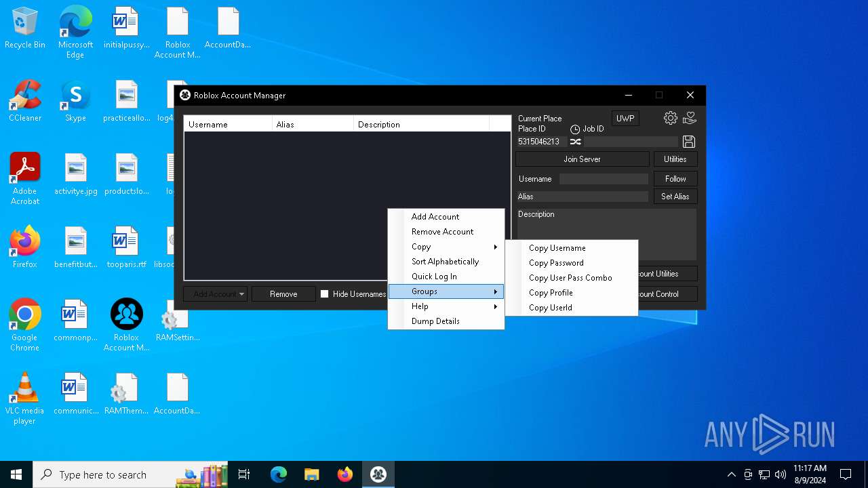Click the Join Server button

(583, 159)
